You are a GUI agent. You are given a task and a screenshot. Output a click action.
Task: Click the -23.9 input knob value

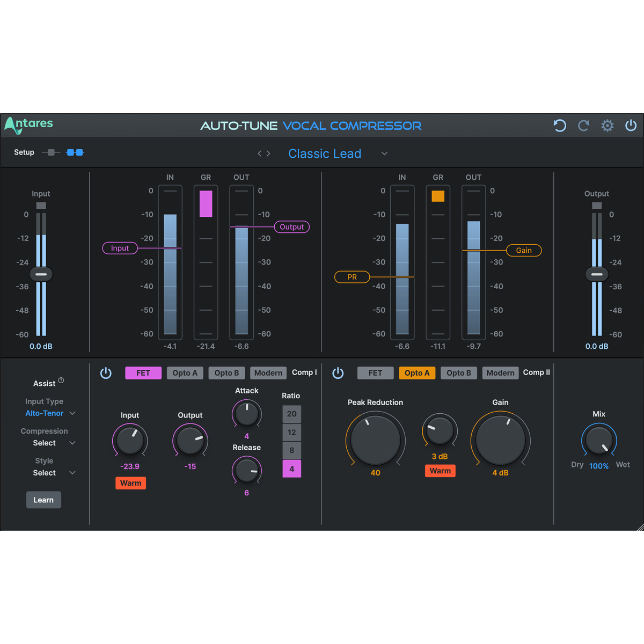(x=130, y=466)
